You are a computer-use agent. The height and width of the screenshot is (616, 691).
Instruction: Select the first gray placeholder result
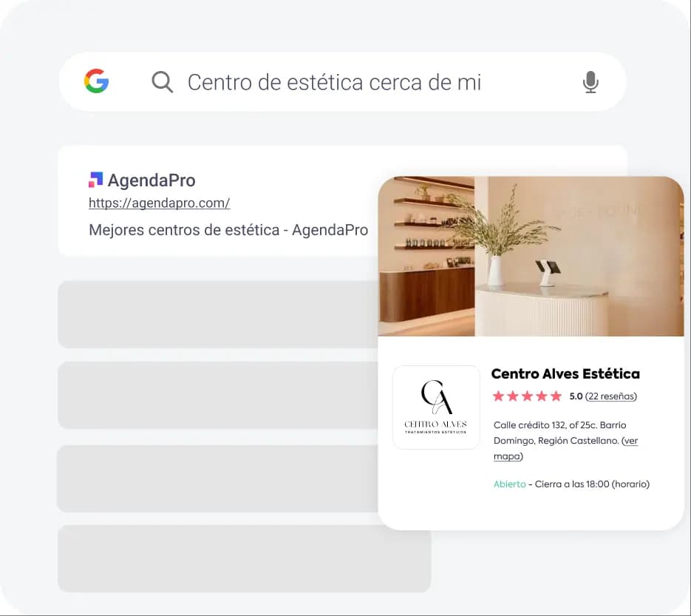(218, 314)
